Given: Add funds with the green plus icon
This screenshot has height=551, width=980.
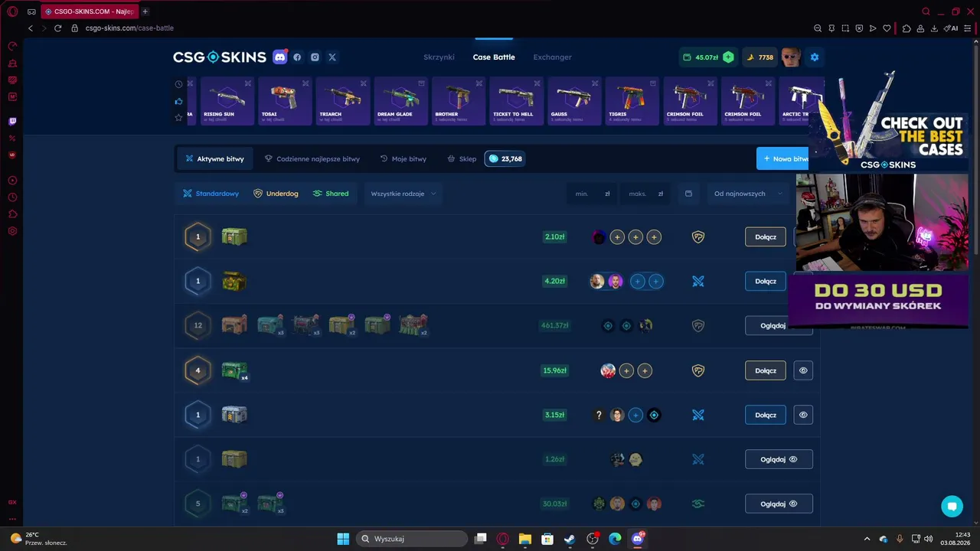Looking at the screenshot, I should pos(728,57).
